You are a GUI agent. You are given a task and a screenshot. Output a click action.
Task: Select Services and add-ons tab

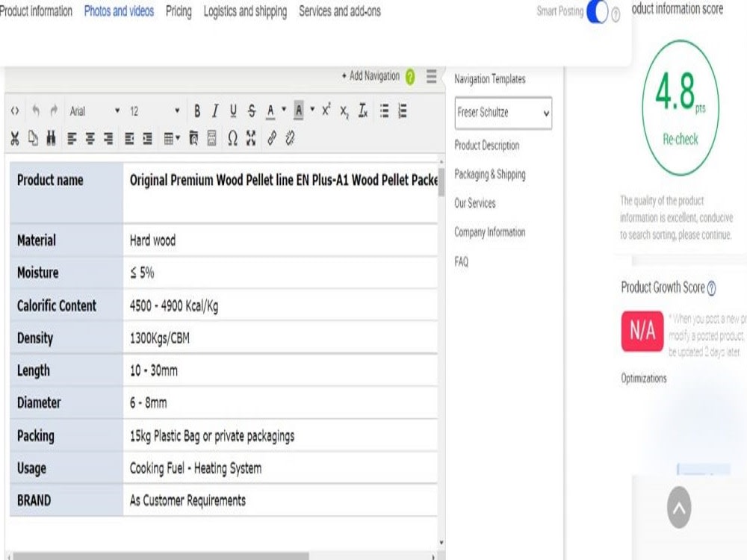tap(340, 11)
